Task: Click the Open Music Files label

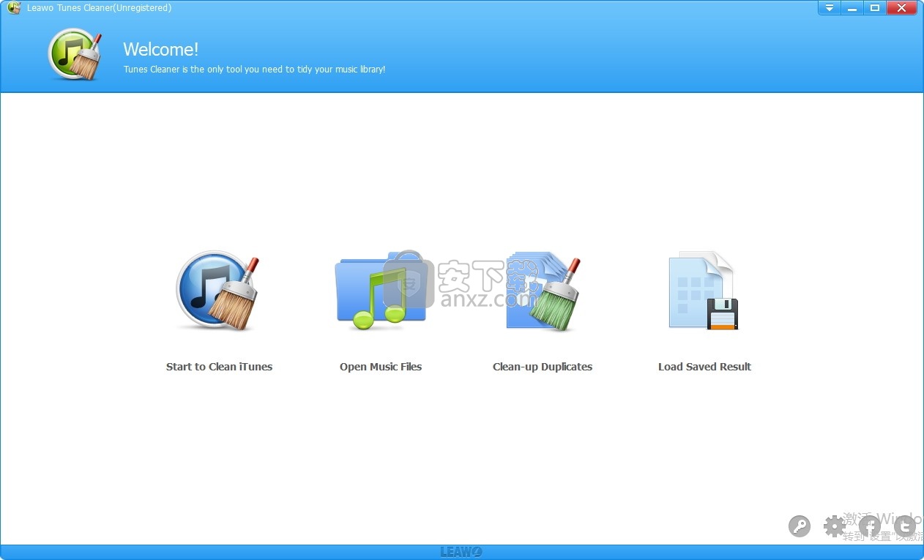Action: tap(381, 367)
